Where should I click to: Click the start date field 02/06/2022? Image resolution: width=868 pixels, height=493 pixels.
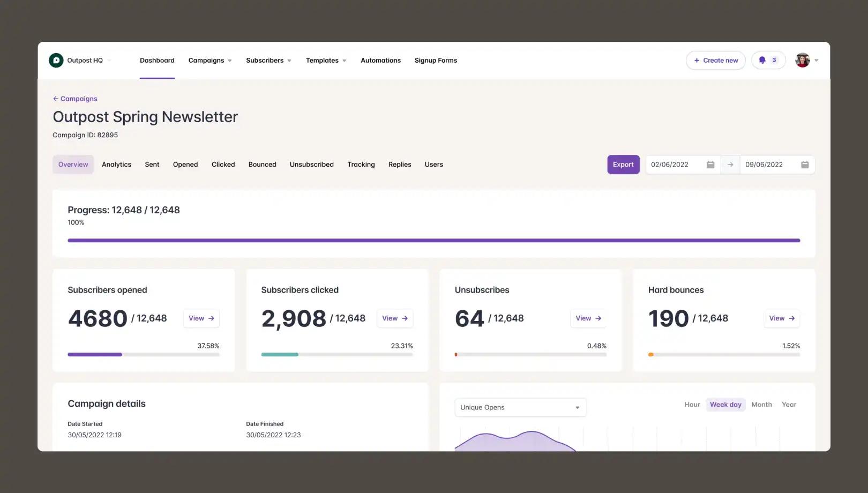[683, 165]
